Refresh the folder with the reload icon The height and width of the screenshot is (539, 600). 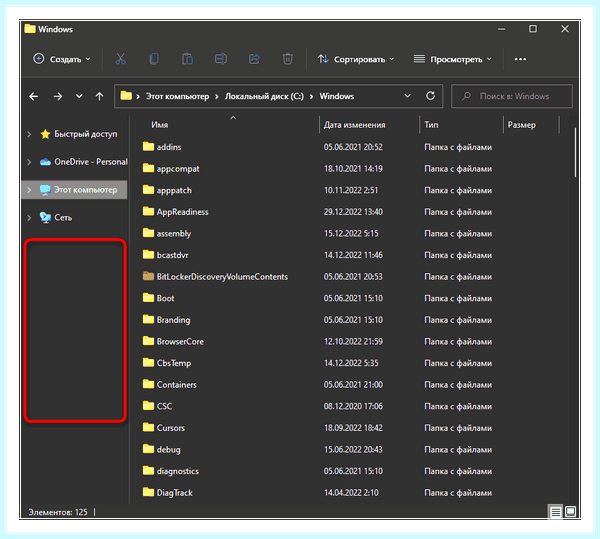(x=430, y=96)
